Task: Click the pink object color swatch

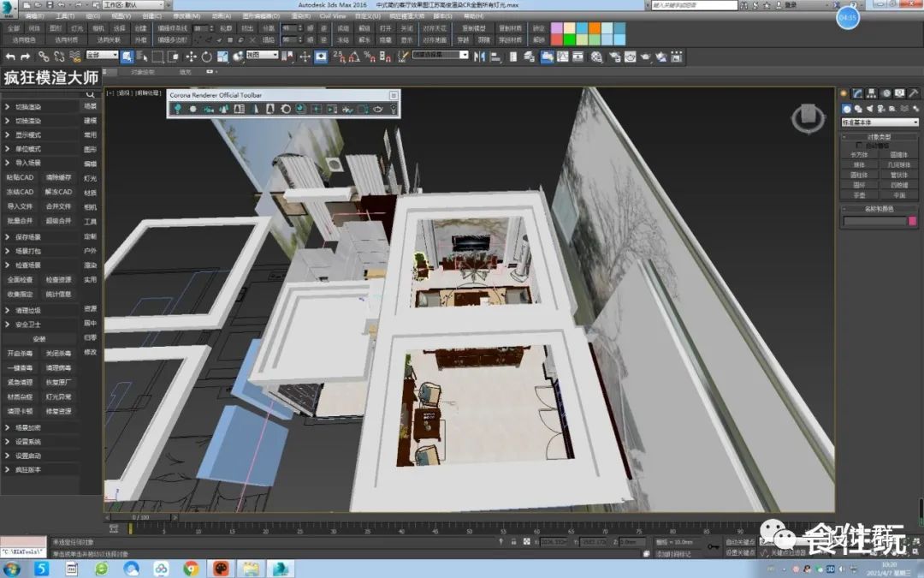Action: coord(913,221)
